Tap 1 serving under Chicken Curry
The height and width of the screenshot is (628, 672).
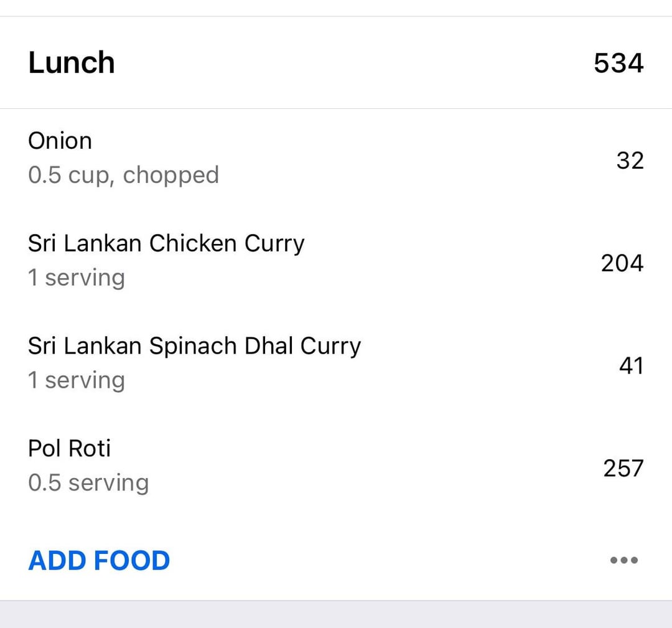tap(77, 278)
